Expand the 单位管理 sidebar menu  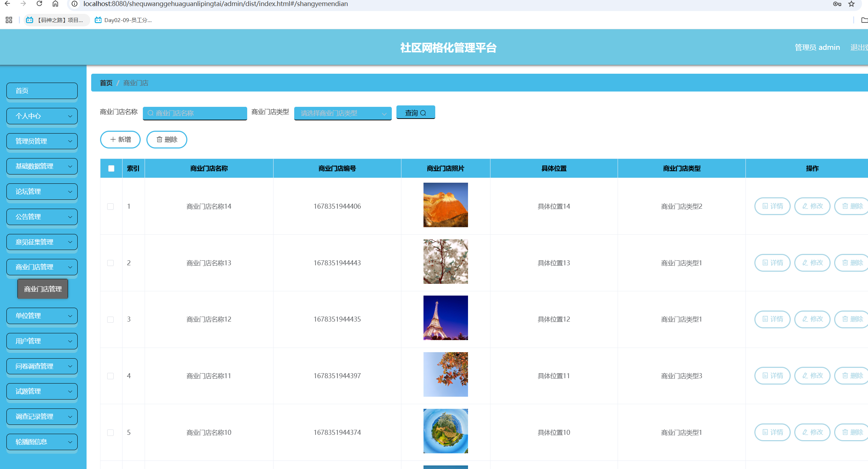point(42,316)
